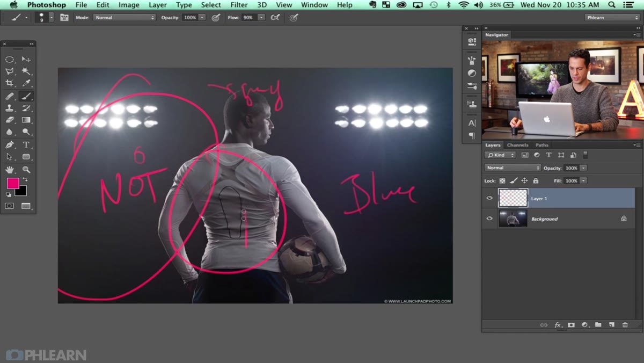Select the Dodge tool
Screen dimensions: 644x363
point(26,132)
